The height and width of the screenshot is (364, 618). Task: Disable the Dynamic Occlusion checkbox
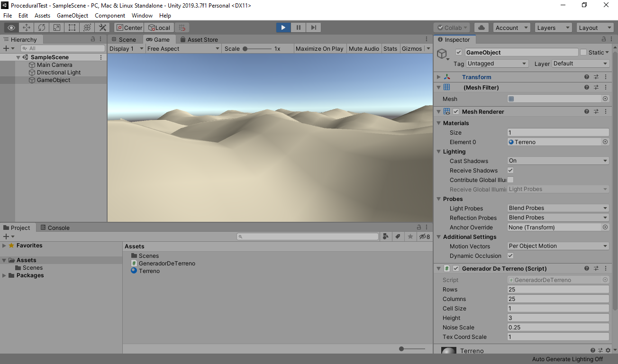[x=510, y=255]
